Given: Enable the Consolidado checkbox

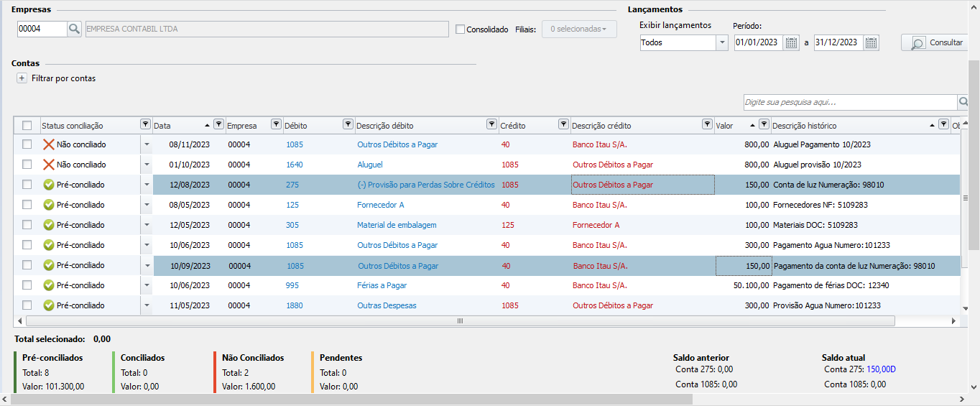Looking at the screenshot, I should [461, 29].
